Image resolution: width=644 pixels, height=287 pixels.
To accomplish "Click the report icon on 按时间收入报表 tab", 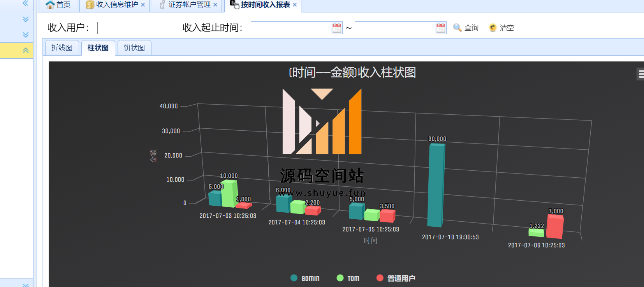I will 234,5.
